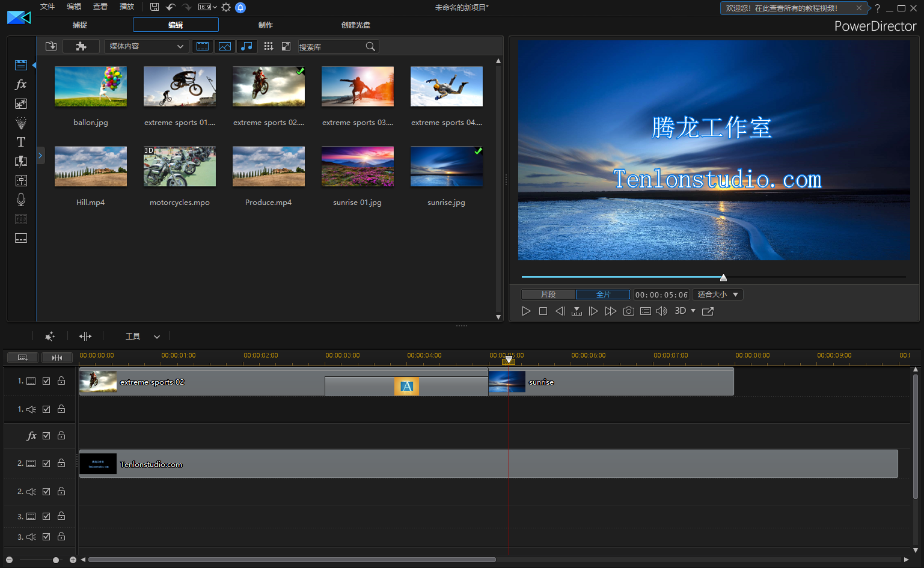Select 全片 movie preview mode
The width and height of the screenshot is (924, 568).
pos(603,295)
